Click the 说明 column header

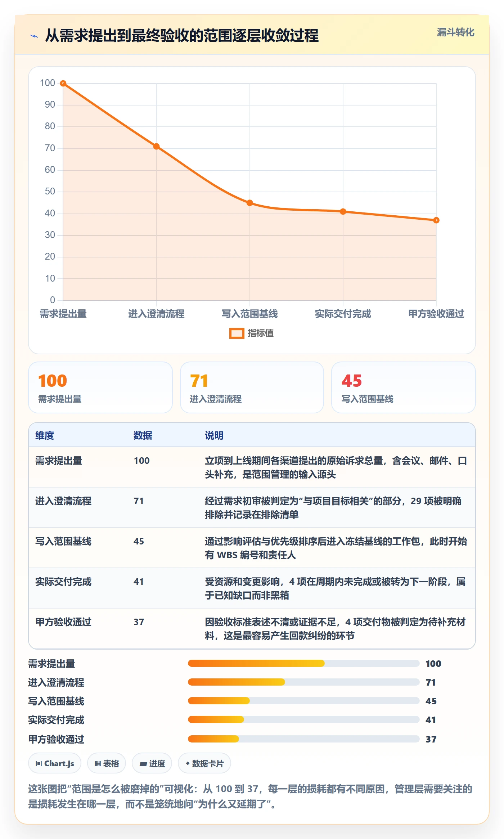point(214,435)
